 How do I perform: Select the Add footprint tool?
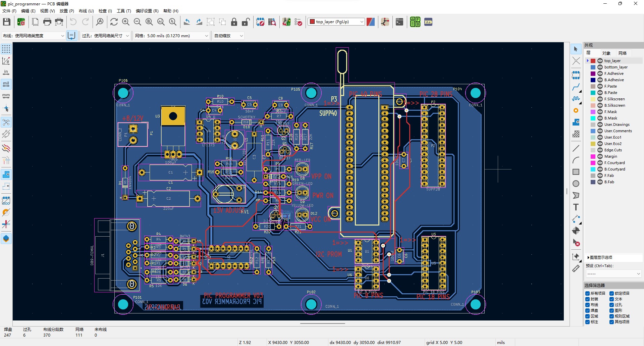576,75
